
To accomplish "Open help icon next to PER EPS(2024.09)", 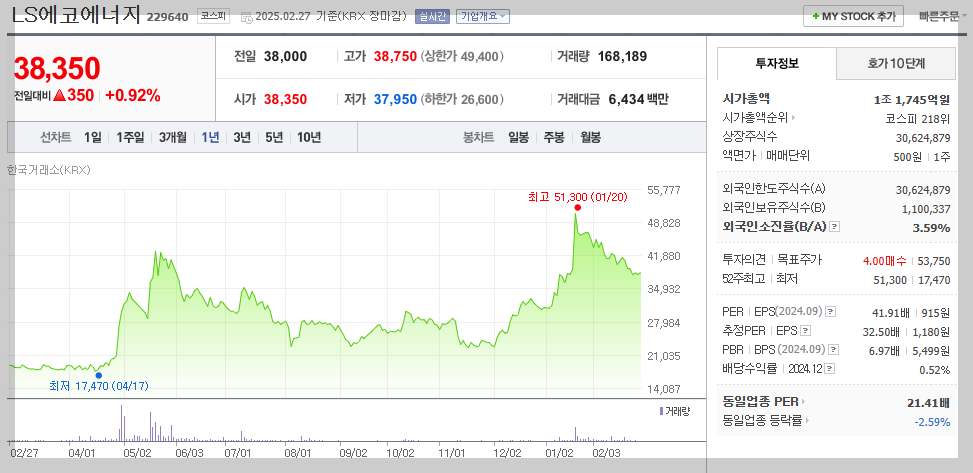I will pos(831,312).
